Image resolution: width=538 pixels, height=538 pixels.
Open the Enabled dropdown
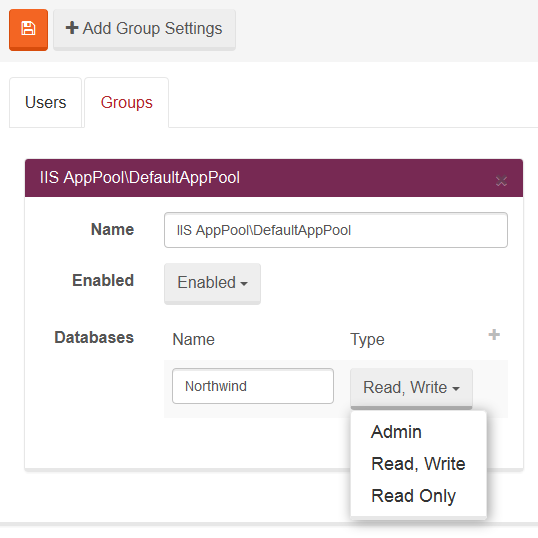[x=212, y=283]
